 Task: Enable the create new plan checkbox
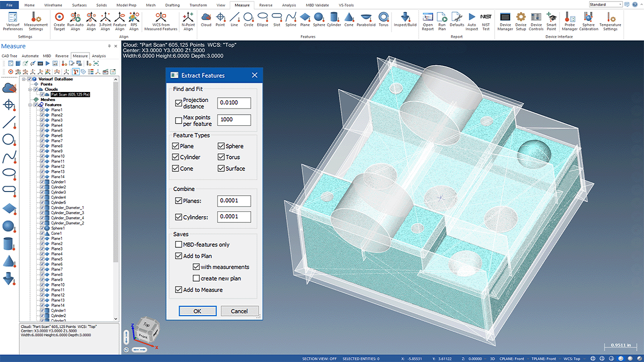click(x=196, y=279)
